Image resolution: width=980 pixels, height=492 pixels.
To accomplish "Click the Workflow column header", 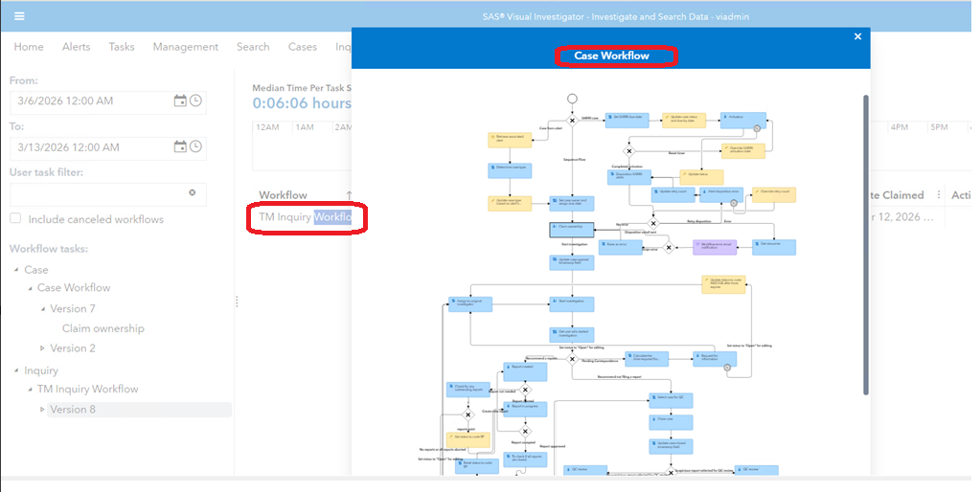I will (284, 195).
